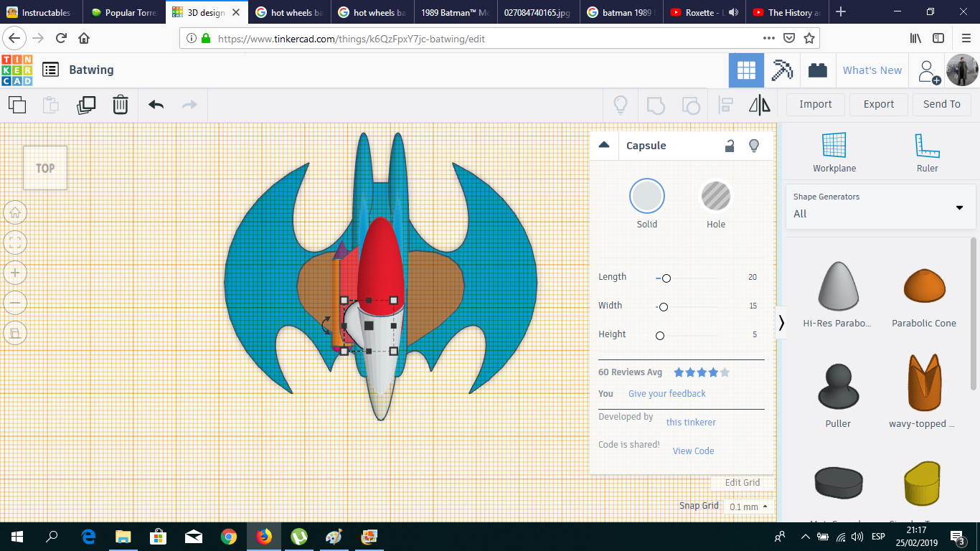This screenshot has width=980, height=551.
Task: Open the Align tool
Action: pyautogui.click(x=725, y=105)
